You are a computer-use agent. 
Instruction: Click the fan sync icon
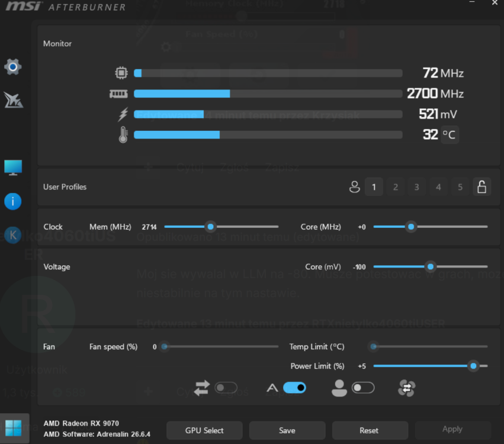[407, 388]
